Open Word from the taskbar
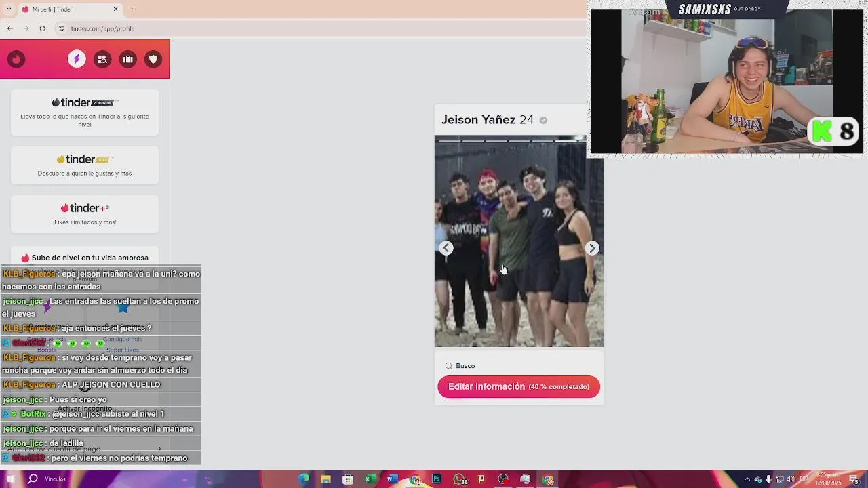This screenshot has width=868, height=488. (x=392, y=479)
